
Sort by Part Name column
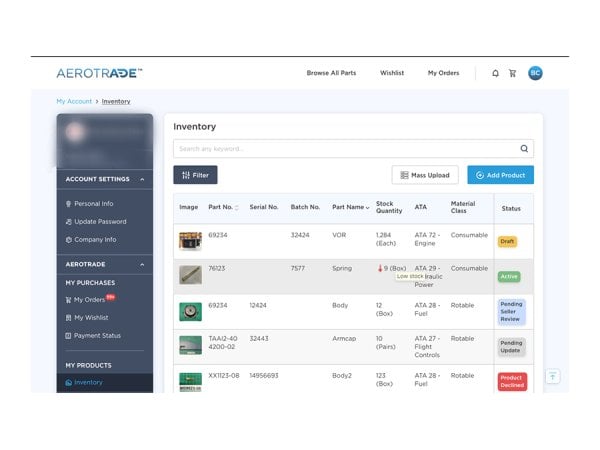350,207
